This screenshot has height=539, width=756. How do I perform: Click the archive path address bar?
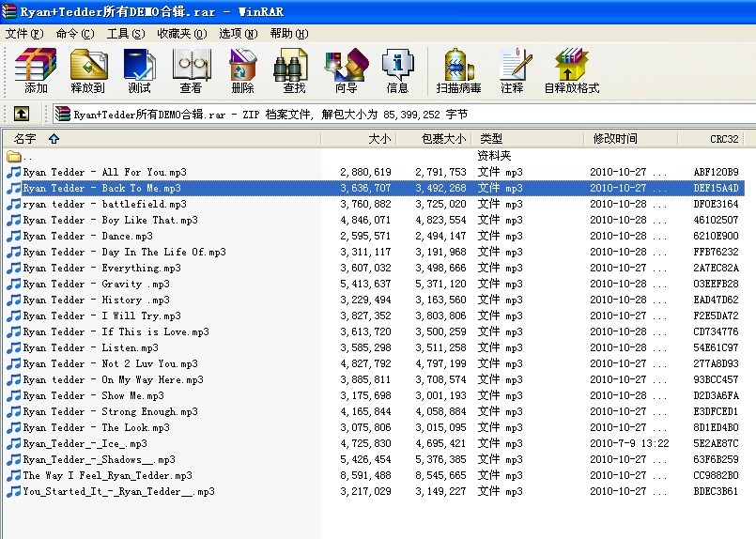404,115
